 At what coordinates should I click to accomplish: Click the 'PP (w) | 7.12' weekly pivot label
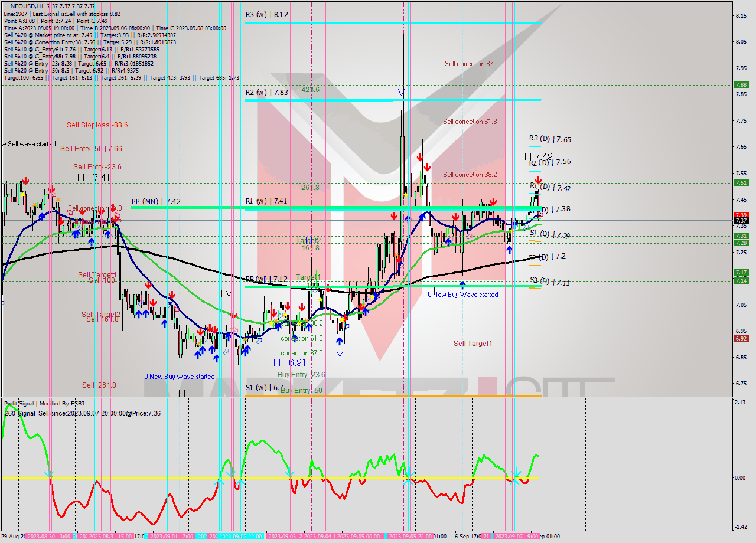[267, 279]
